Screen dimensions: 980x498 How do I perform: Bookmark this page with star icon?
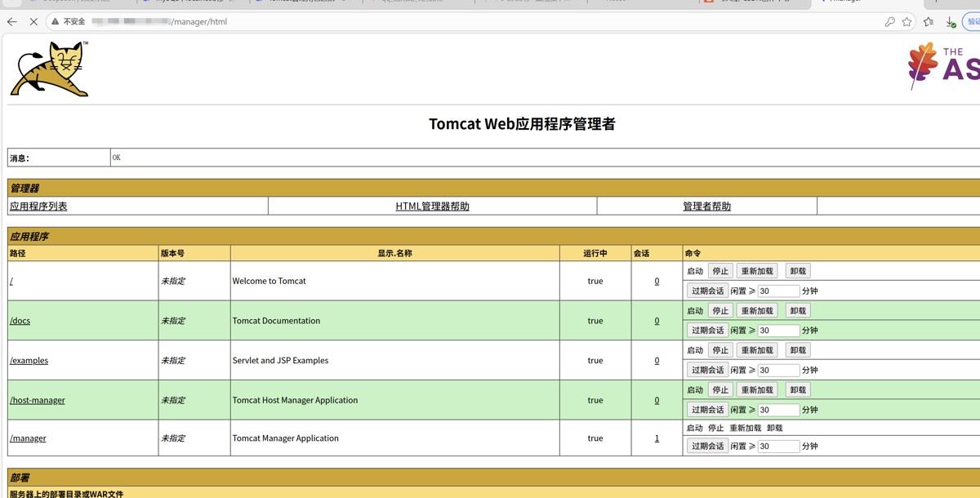pyautogui.click(x=906, y=22)
